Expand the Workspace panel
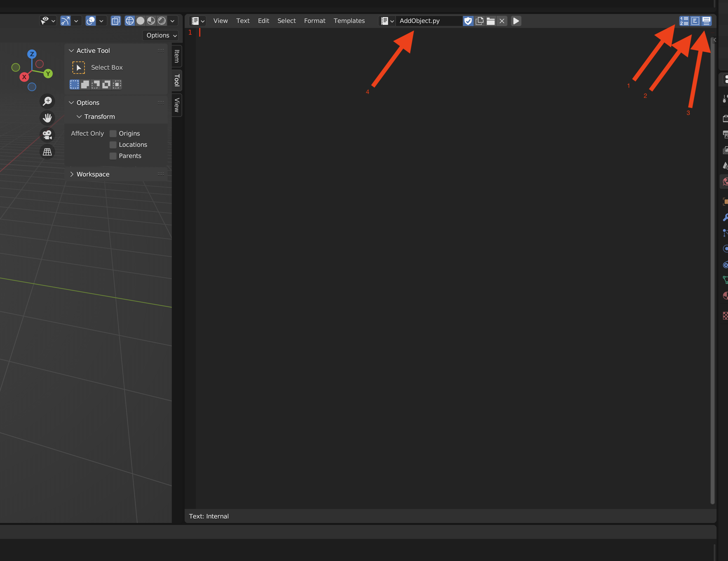Image resolution: width=728 pixels, height=561 pixels. [71, 174]
